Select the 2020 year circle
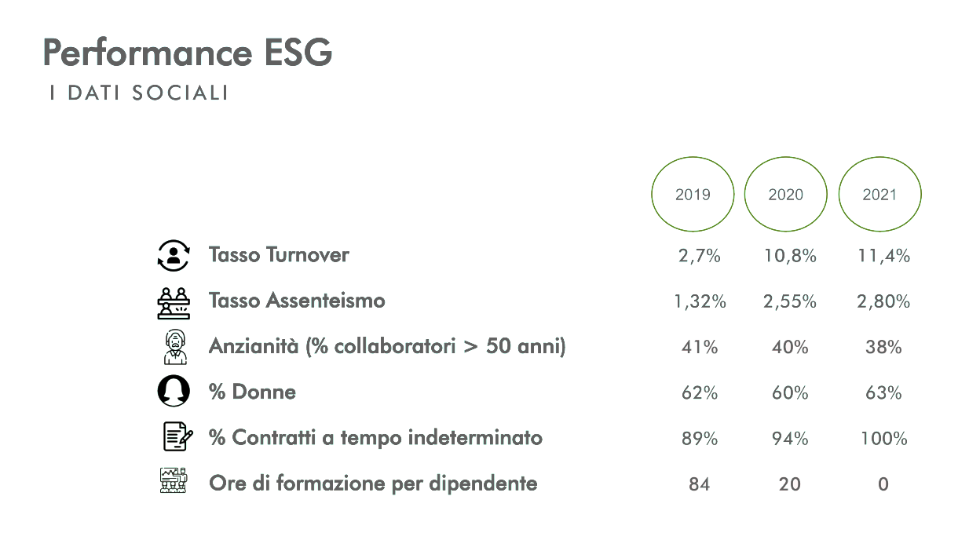Screen dimensions: 980x551 (x=785, y=195)
